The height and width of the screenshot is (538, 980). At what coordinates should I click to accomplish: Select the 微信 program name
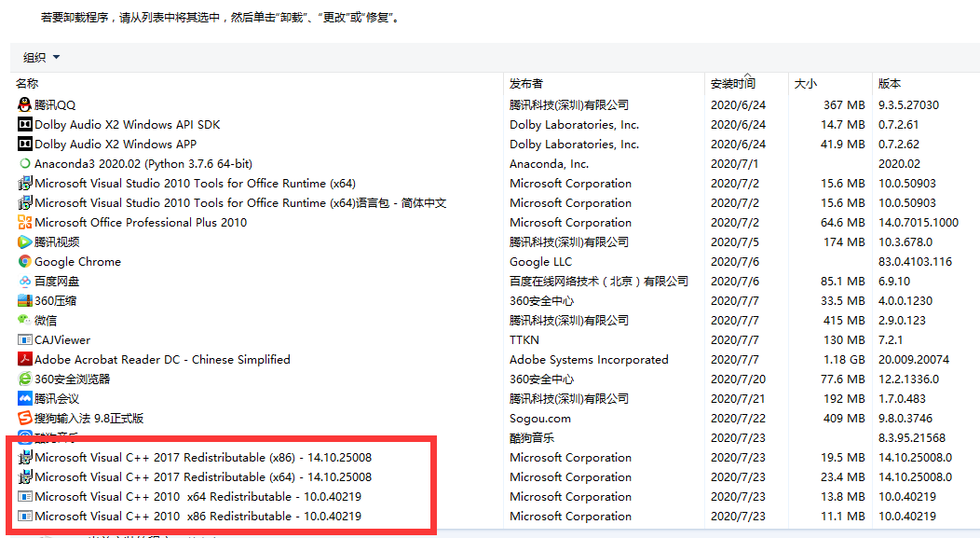point(46,321)
